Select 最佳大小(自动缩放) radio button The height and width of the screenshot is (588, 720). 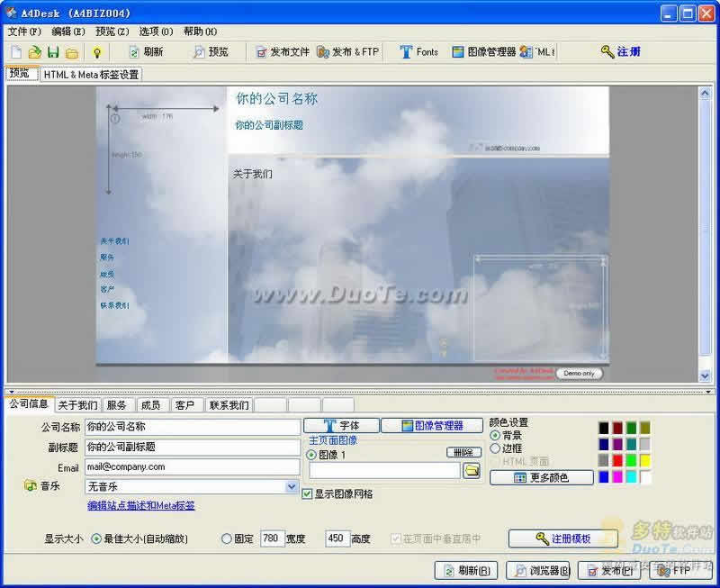[96, 538]
